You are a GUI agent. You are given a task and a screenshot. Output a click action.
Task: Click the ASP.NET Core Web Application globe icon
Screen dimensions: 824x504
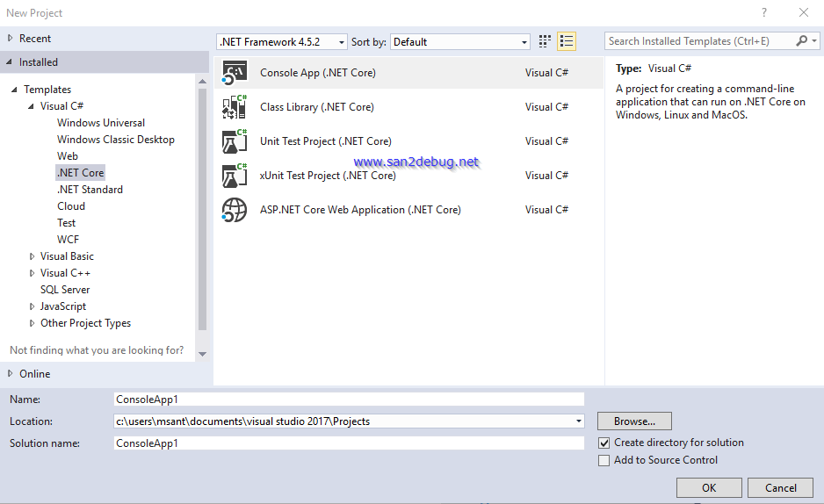(x=235, y=210)
